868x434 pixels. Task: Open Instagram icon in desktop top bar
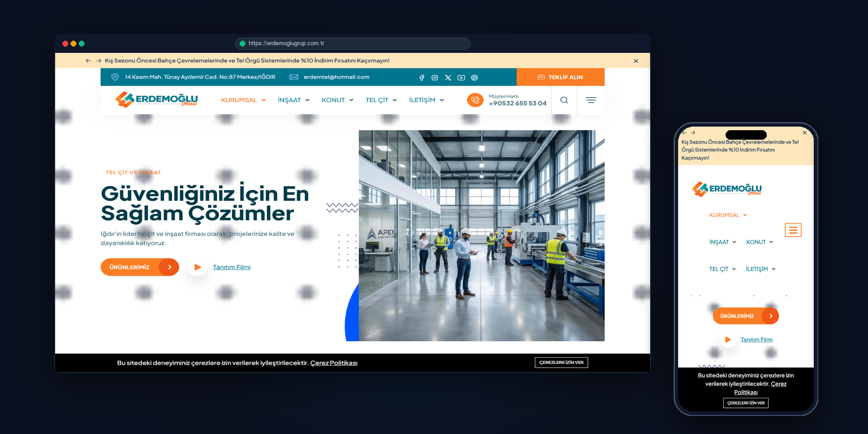435,78
